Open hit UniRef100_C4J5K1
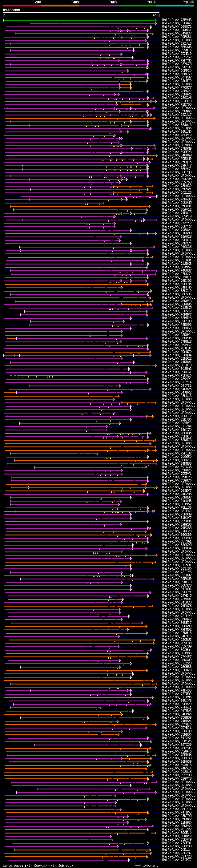 tap(177, 30)
